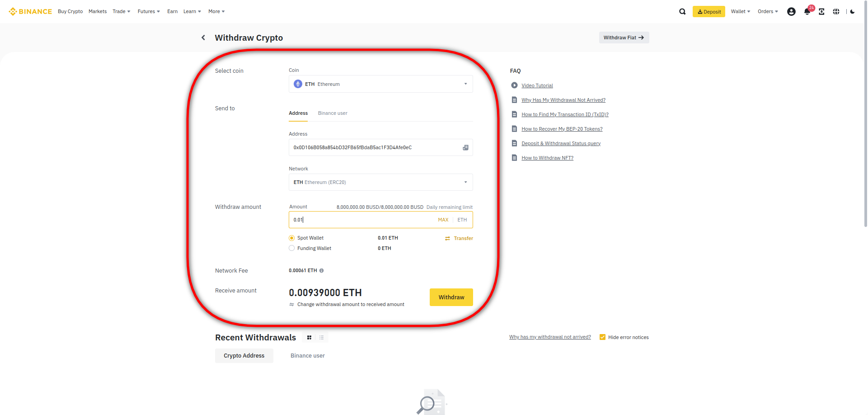Click the app download icon
Viewport: 868px width, 415px height.
click(x=821, y=12)
